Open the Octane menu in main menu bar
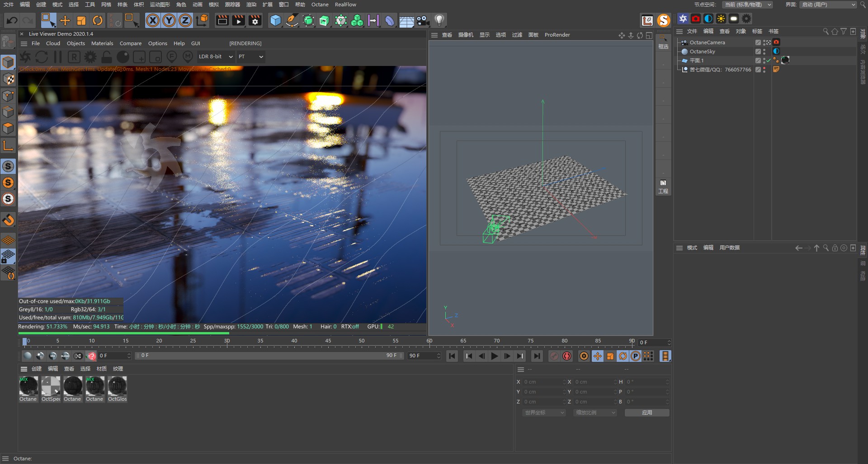Screen dimensions: 868x464 pyautogui.click(x=320, y=5)
